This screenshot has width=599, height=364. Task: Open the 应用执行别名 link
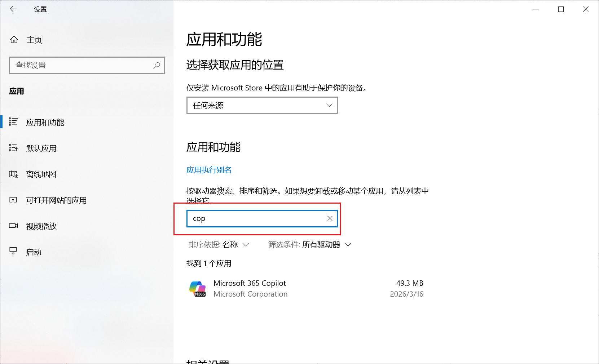209,170
